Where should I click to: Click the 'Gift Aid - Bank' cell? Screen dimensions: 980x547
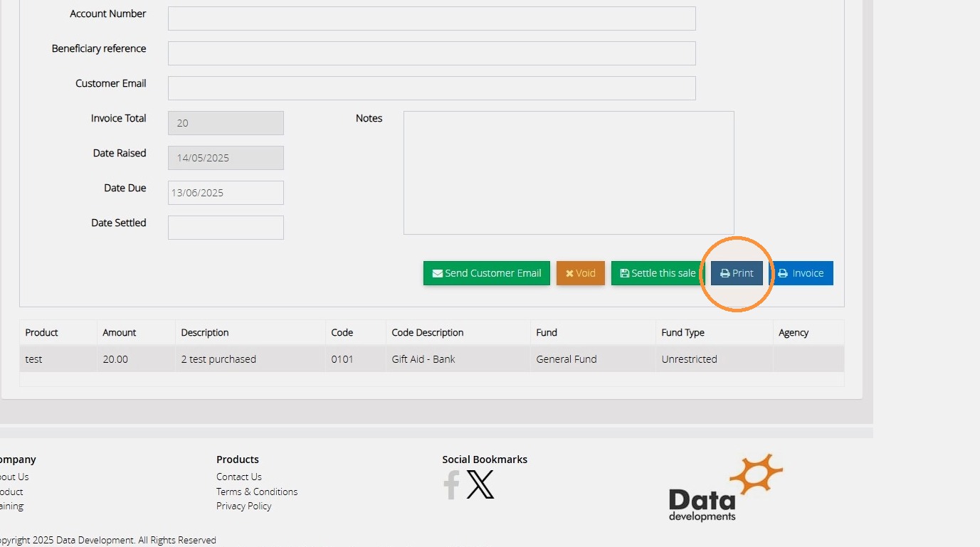(x=458, y=359)
